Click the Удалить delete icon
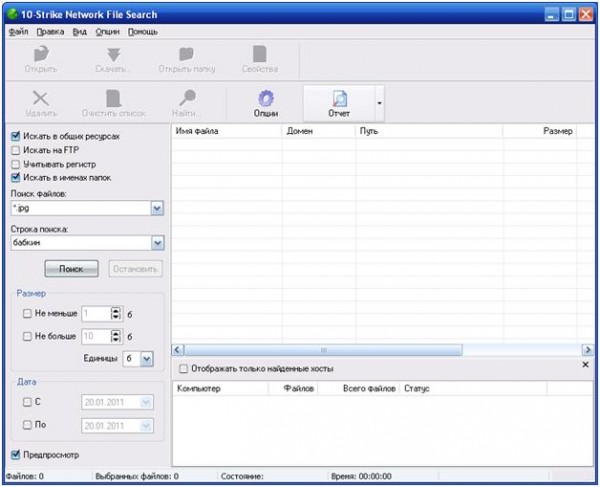Screen dimensions: 600x487 point(41,98)
